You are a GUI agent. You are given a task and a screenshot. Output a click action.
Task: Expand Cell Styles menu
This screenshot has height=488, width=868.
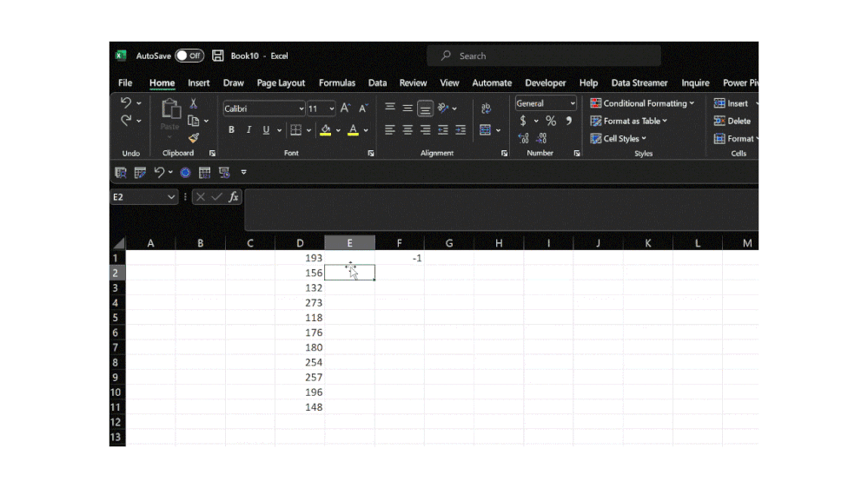[x=619, y=138]
